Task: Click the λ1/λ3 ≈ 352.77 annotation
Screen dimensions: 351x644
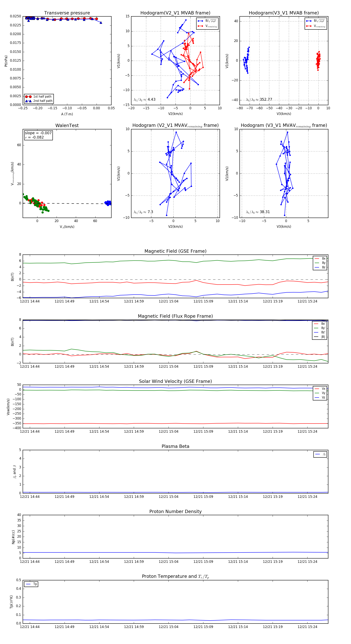Action: [259, 100]
